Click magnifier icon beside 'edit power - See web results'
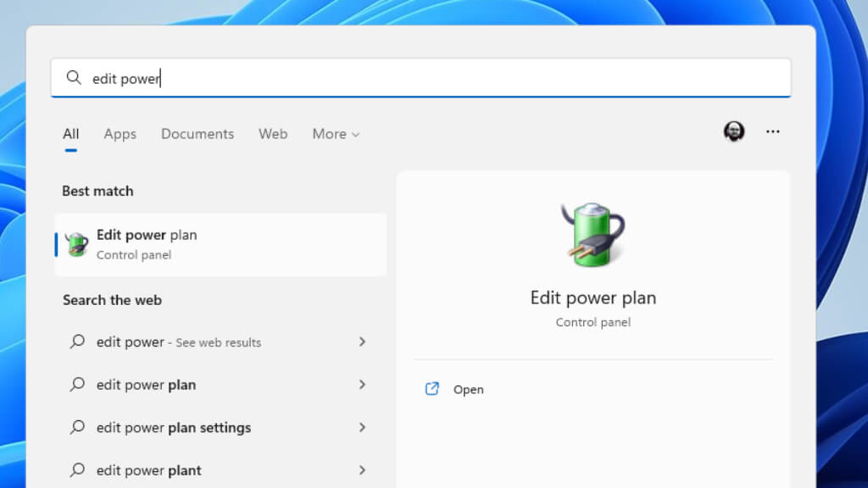Screen dimensions: 868x488 (x=77, y=341)
